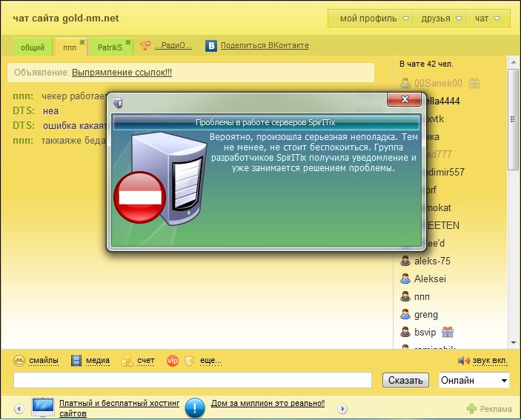Open the ...РадиО... link
Screen dimensions: 521x420
pos(173,45)
